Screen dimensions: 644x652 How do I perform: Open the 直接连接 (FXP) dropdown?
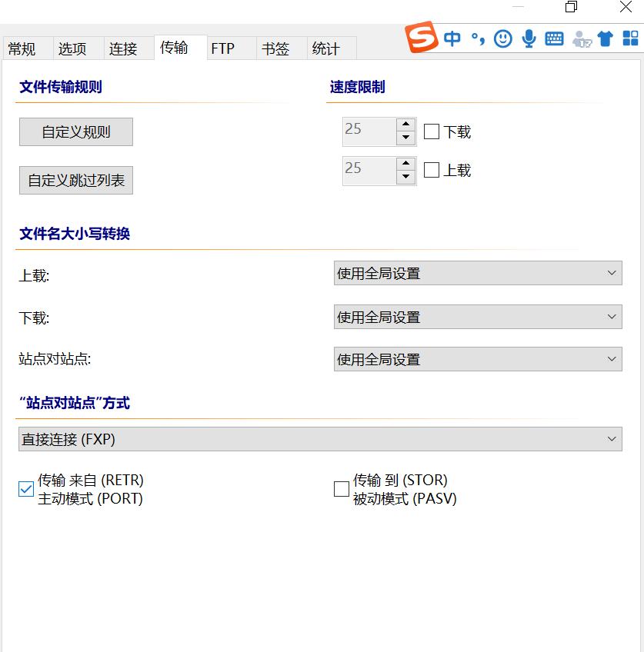pos(319,439)
